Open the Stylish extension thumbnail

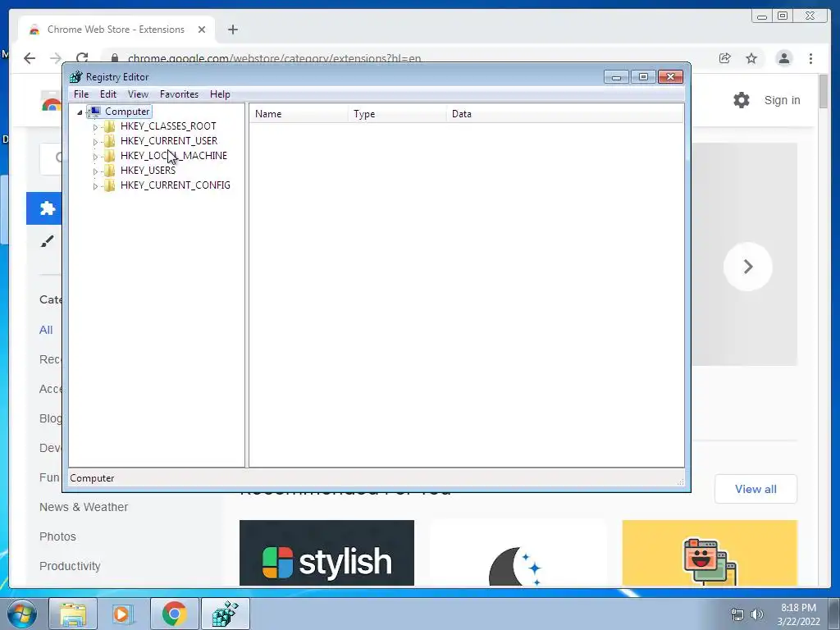[x=326, y=553]
